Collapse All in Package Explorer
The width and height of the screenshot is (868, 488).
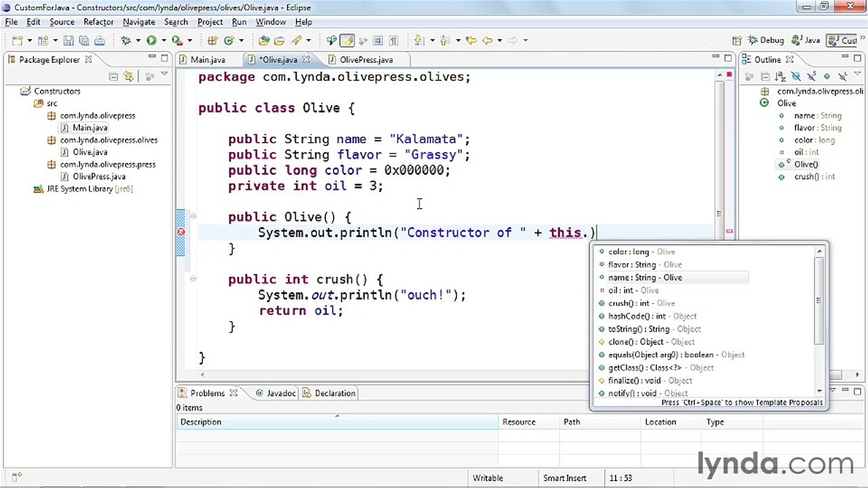(113, 76)
